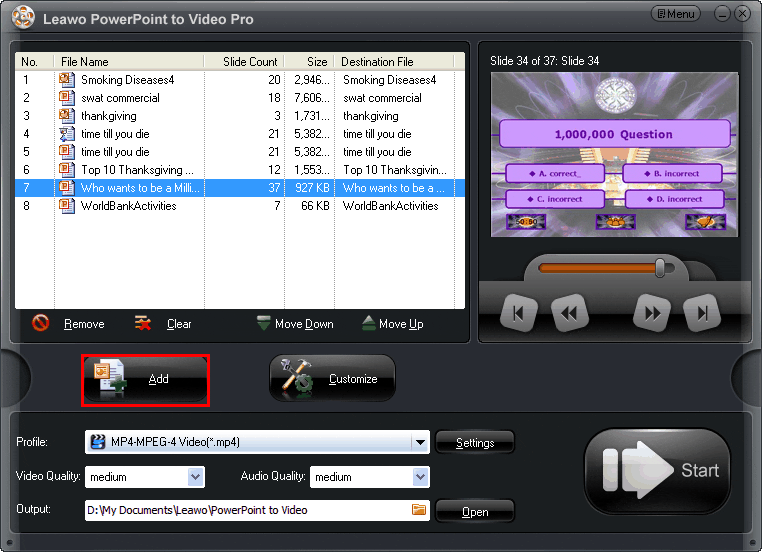Click the profile Settings button
Viewport: 762px width, 552px height.
tap(475, 443)
